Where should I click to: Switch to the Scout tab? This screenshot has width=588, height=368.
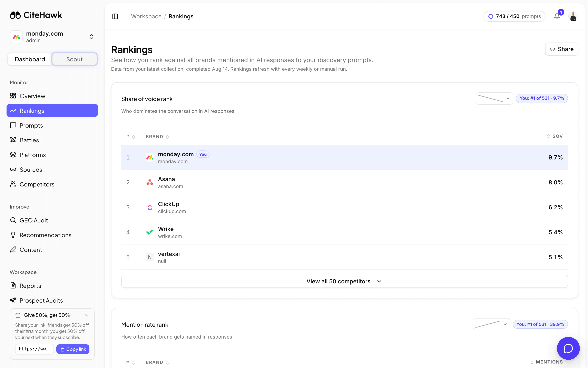tap(74, 59)
